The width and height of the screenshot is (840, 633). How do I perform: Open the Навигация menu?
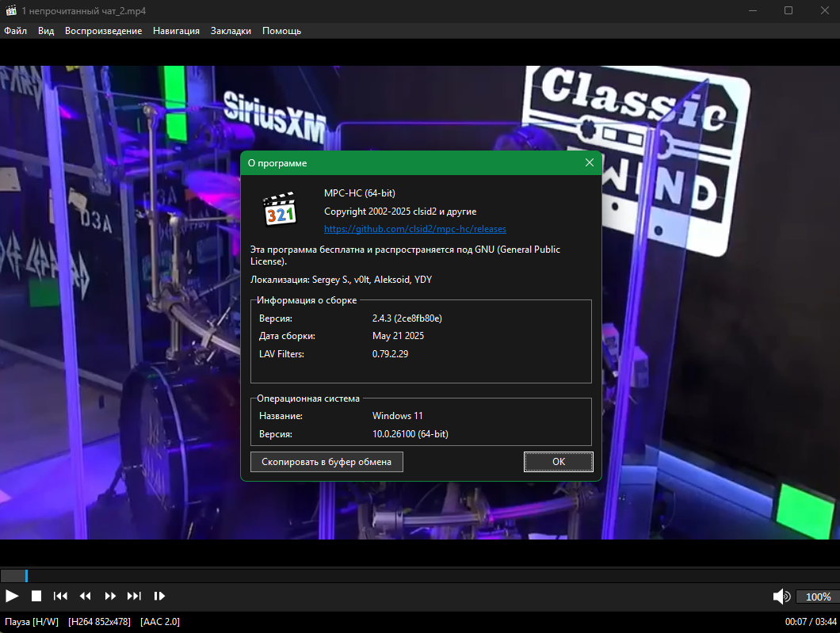pyautogui.click(x=176, y=31)
